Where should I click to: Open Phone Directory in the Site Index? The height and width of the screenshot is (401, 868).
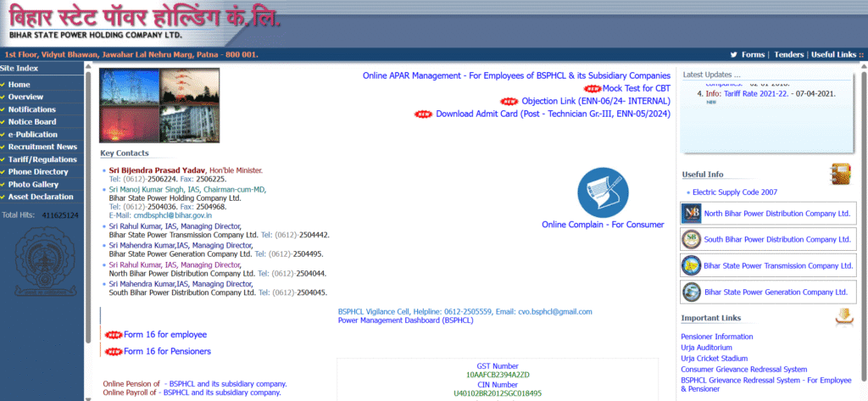coord(37,172)
